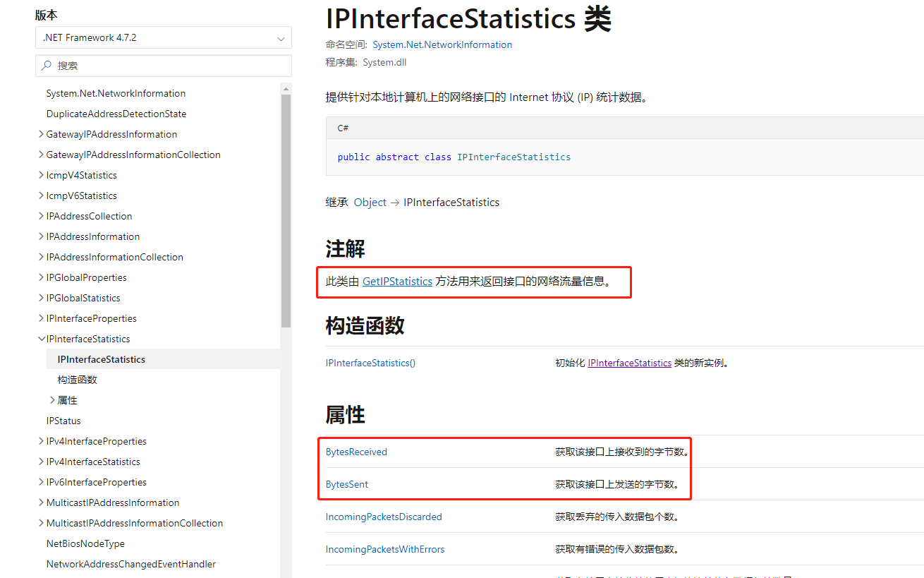Open the .NET Framework 4.7.2 version dropdown
This screenshot has height=578, width=924.
[164, 37]
